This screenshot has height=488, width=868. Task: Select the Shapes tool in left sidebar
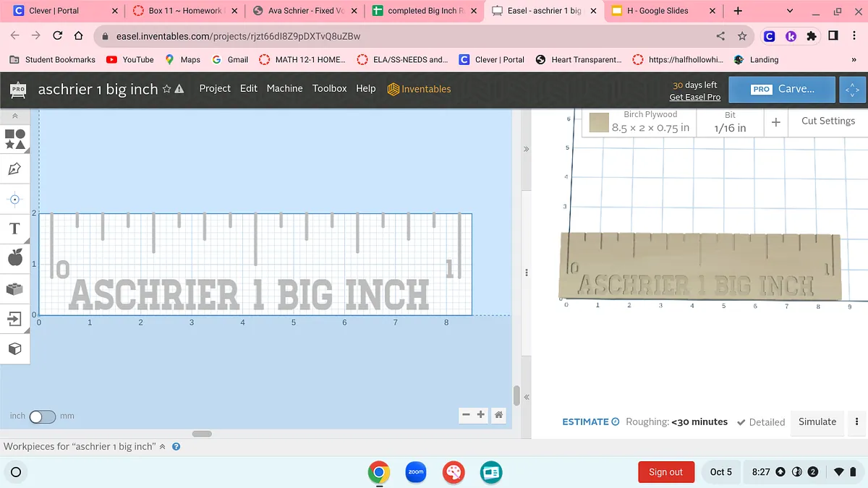tap(15, 139)
